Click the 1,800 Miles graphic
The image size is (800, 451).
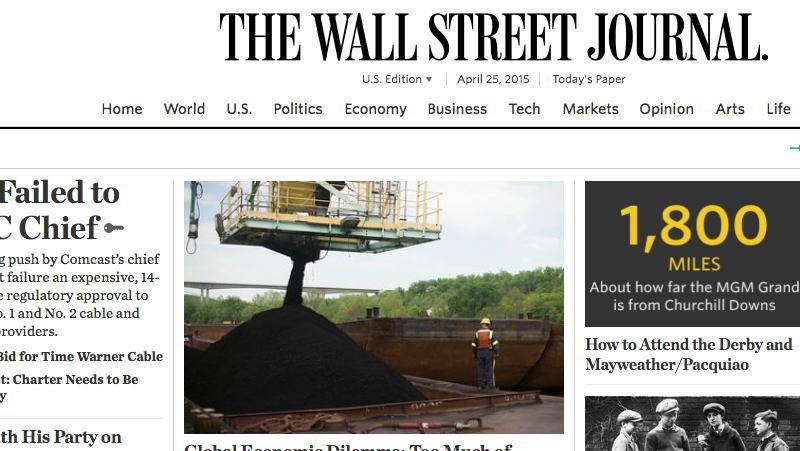(x=692, y=254)
